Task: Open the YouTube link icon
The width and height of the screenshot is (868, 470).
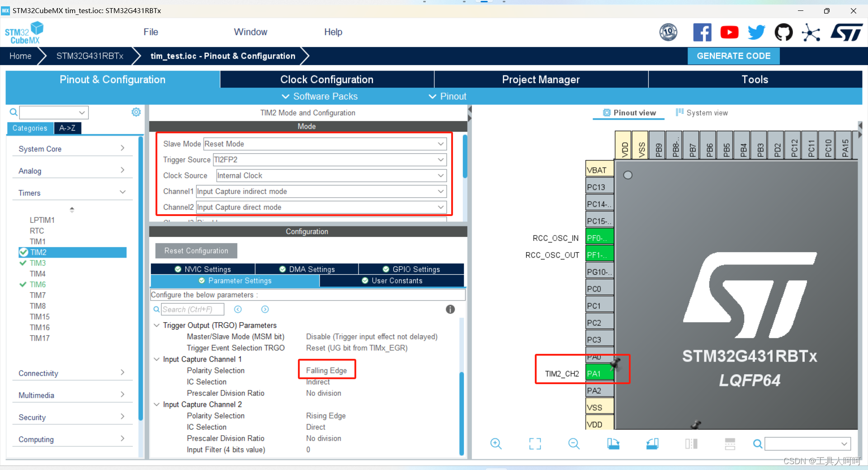Action: (729, 32)
